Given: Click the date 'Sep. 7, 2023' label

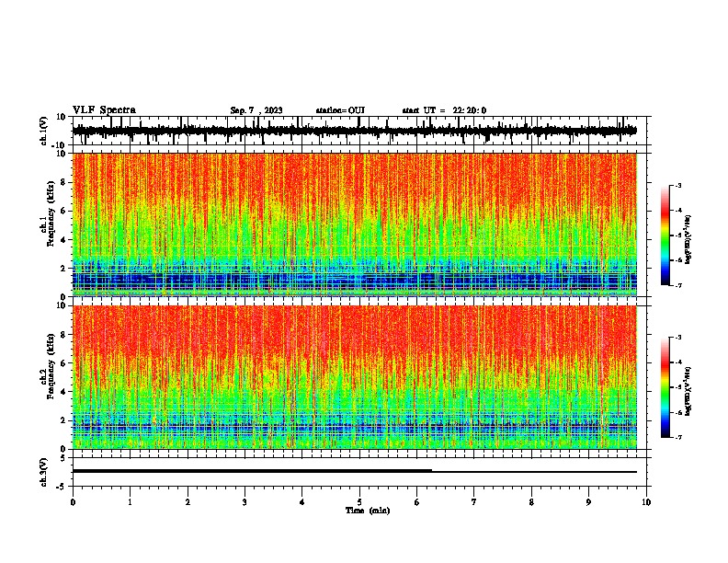Looking at the screenshot, I should [256, 110].
